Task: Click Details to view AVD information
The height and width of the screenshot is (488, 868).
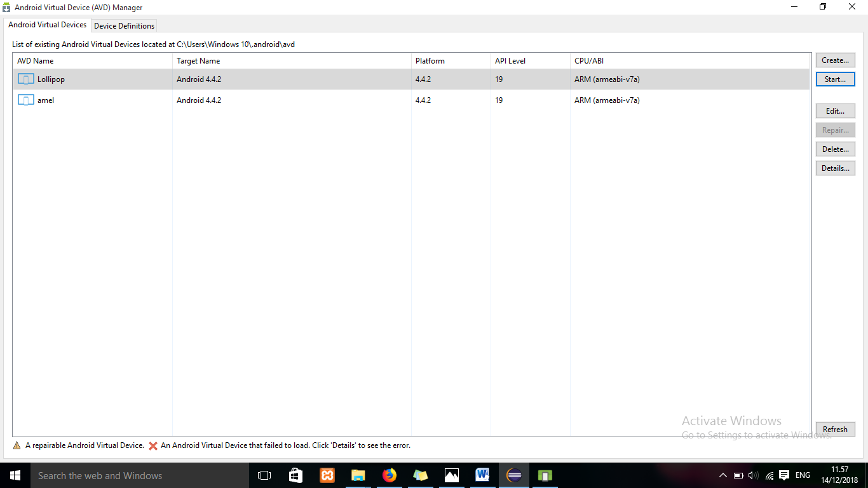Action: point(835,168)
